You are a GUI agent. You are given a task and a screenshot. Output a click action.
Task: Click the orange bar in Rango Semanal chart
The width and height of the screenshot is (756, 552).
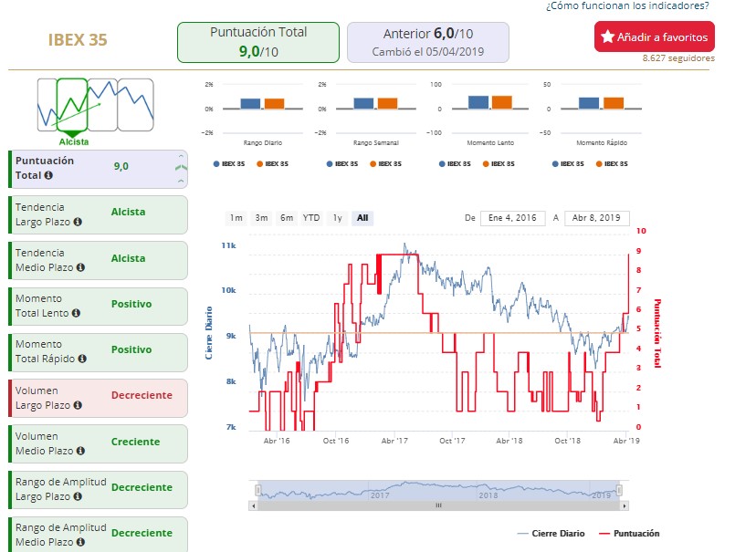coord(388,104)
